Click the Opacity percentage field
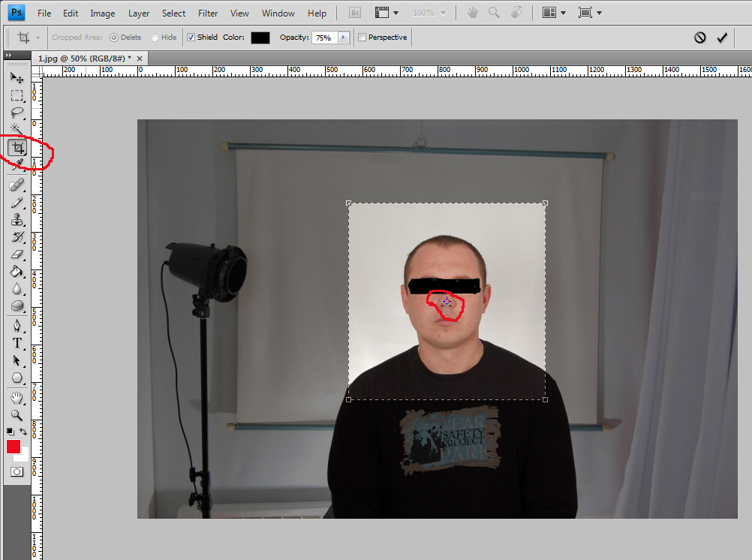The height and width of the screenshot is (560, 752). pos(325,38)
